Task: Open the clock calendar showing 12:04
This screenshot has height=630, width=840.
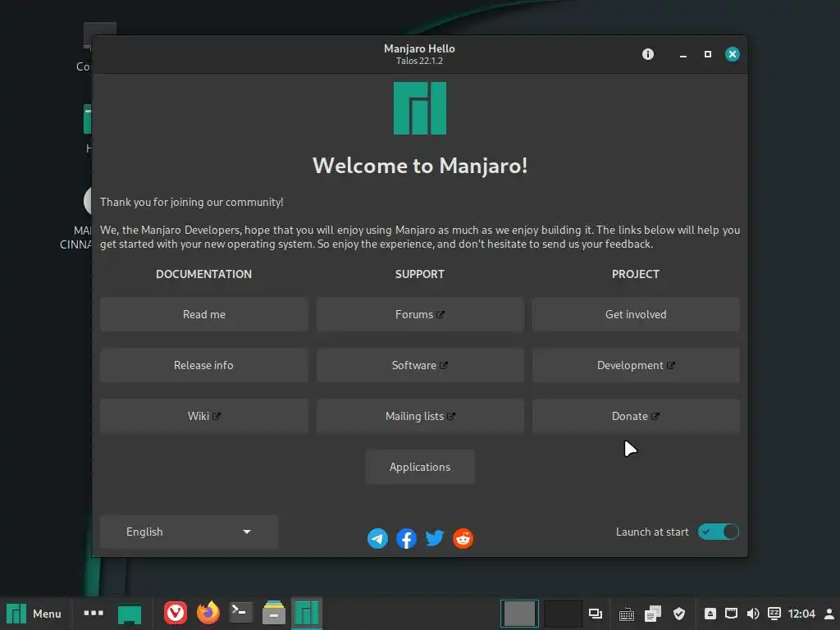Action: tap(801, 614)
